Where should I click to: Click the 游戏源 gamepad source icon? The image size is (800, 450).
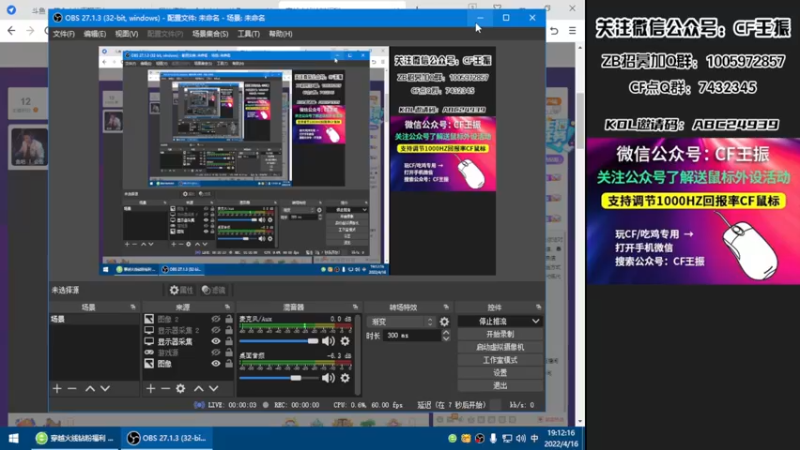(x=149, y=353)
